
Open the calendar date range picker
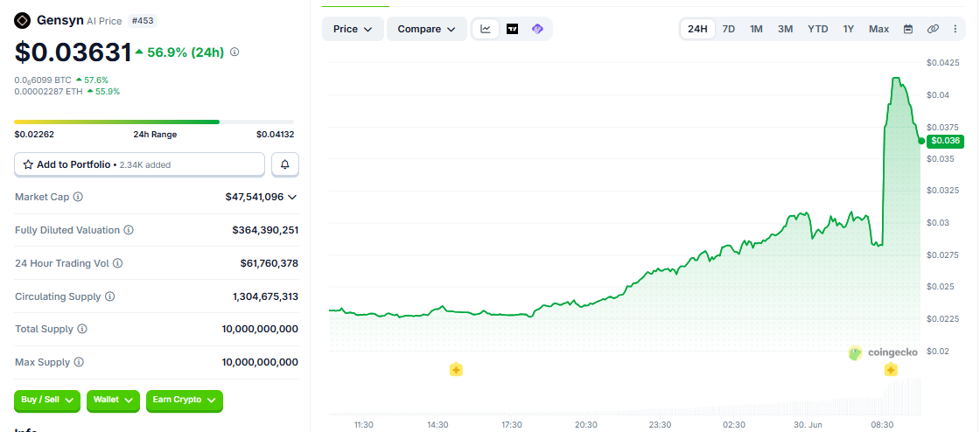click(908, 29)
